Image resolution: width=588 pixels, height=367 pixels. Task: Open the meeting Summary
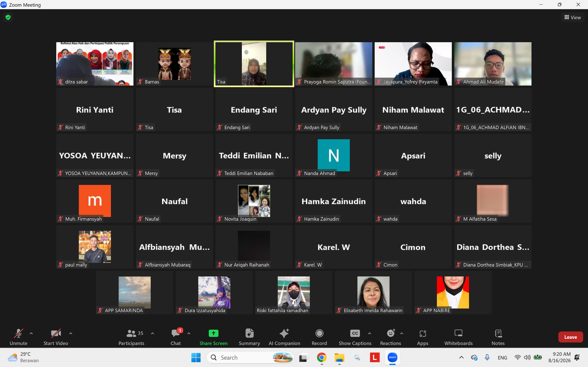(249, 337)
